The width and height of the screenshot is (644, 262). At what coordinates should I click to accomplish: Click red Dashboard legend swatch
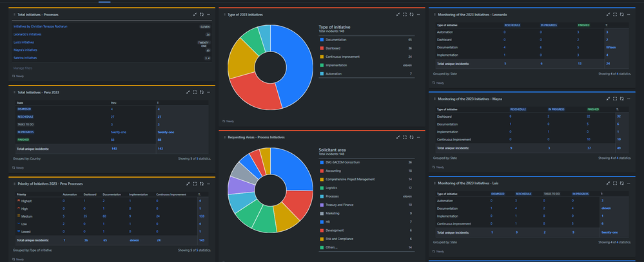(322, 48)
